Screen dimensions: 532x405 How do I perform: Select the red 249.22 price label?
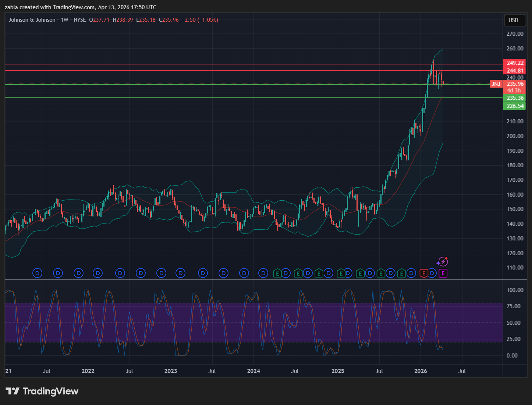coord(515,63)
